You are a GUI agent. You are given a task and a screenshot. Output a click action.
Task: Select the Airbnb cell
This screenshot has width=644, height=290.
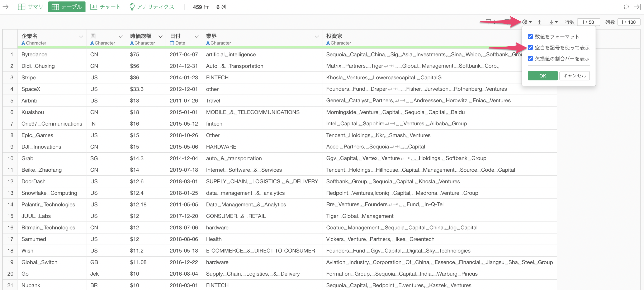52,100
